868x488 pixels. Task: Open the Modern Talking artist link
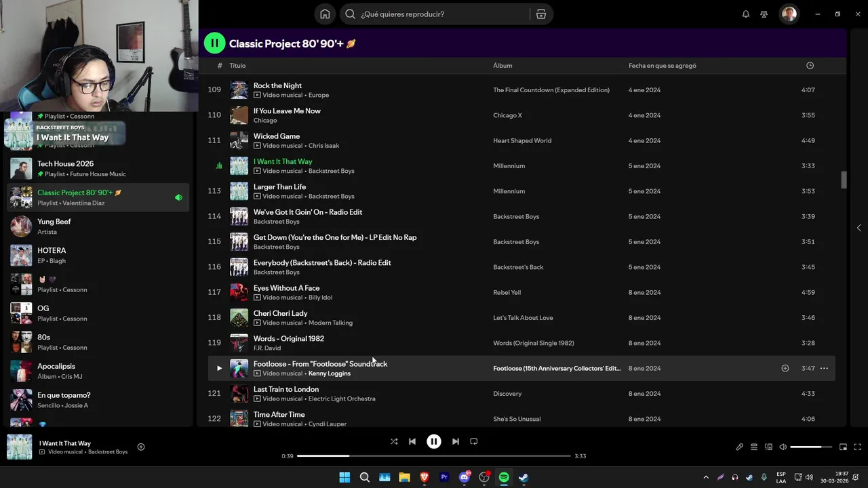click(x=330, y=323)
